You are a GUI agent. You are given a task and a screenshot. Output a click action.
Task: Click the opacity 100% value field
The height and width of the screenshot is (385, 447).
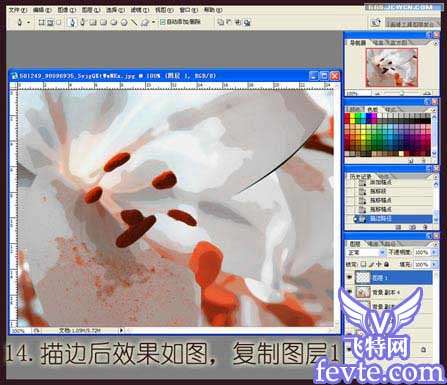click(x=422, y=253)
